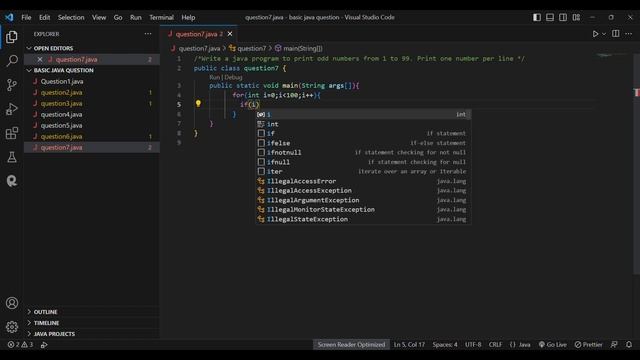The width and height of the screenshot is (640, 360).
Task: Click Spaces: 4 indentation setting
Action: 445,344
